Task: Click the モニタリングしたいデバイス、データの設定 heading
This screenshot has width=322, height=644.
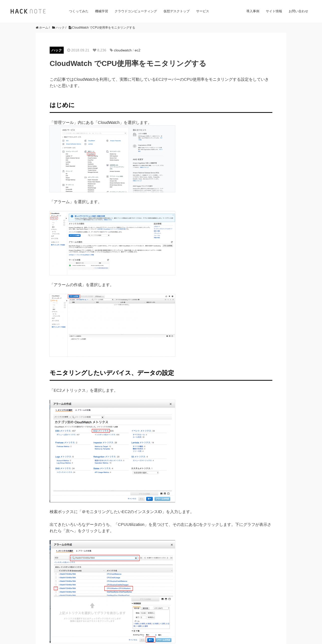Action: pyautogui.click(x=112, y=373)
